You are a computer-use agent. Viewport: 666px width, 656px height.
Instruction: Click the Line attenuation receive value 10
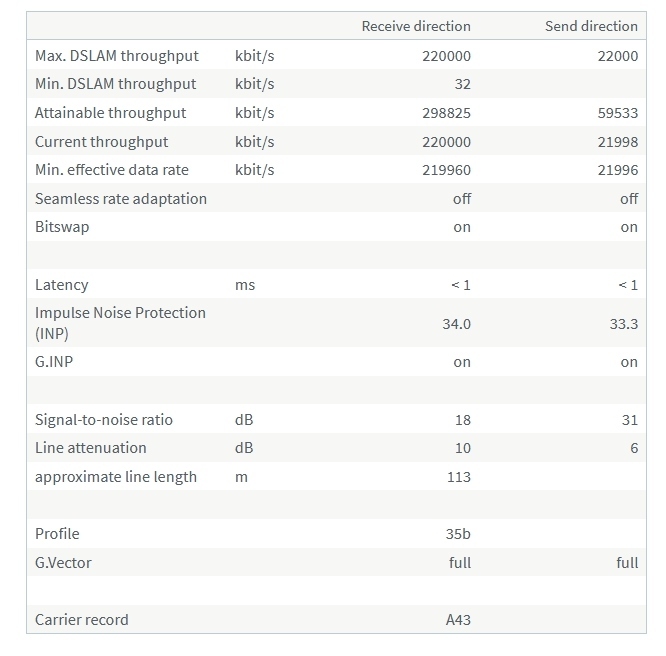coord(463,448)
